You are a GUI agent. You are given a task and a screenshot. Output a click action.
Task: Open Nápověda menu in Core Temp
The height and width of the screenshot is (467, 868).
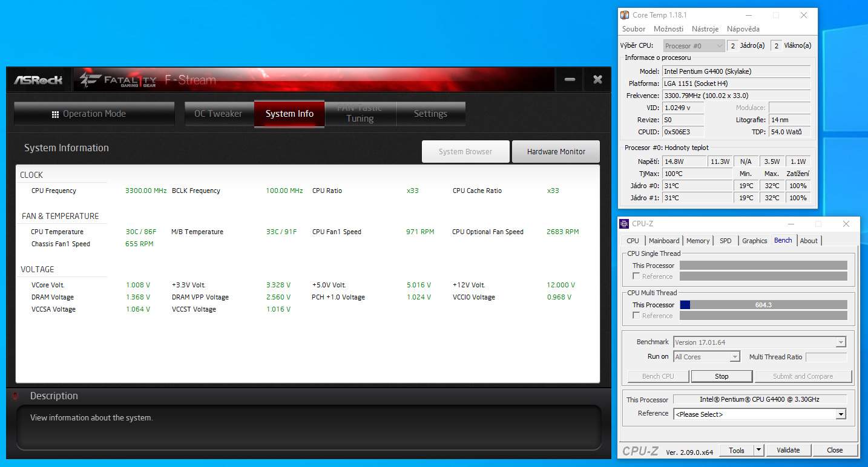point(743,28)
